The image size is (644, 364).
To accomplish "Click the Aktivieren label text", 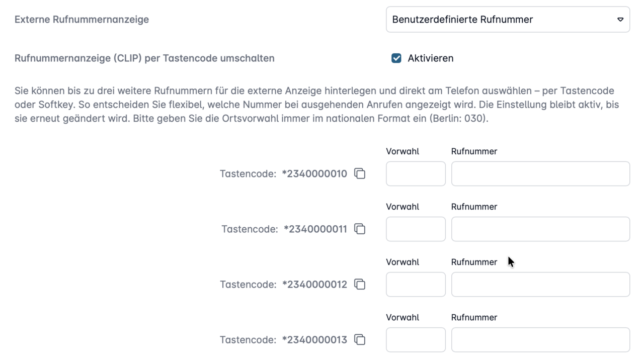I will tap(431, 58).
